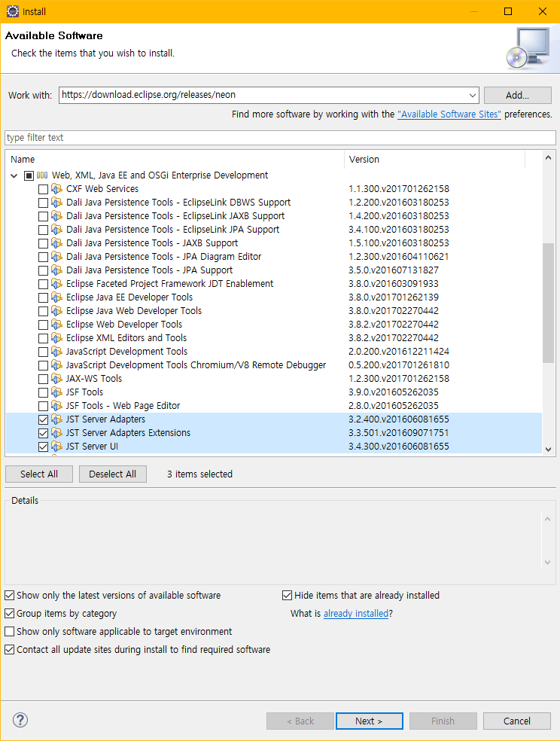Screen dimensions: 560x741
Task: Enable Show only software applicable to target environment
Action: pyautogui.click(x=10, y=631)
